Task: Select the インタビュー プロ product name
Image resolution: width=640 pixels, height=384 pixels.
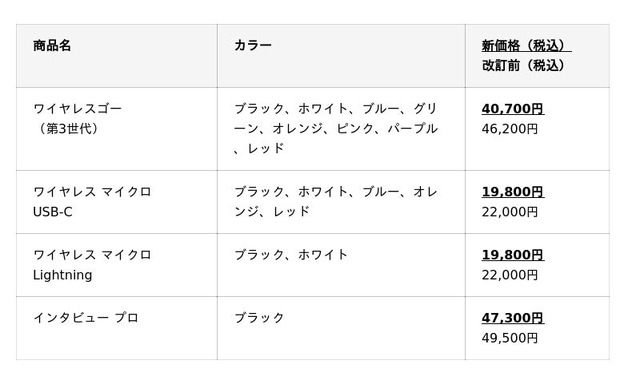Action: click(86, 317)
